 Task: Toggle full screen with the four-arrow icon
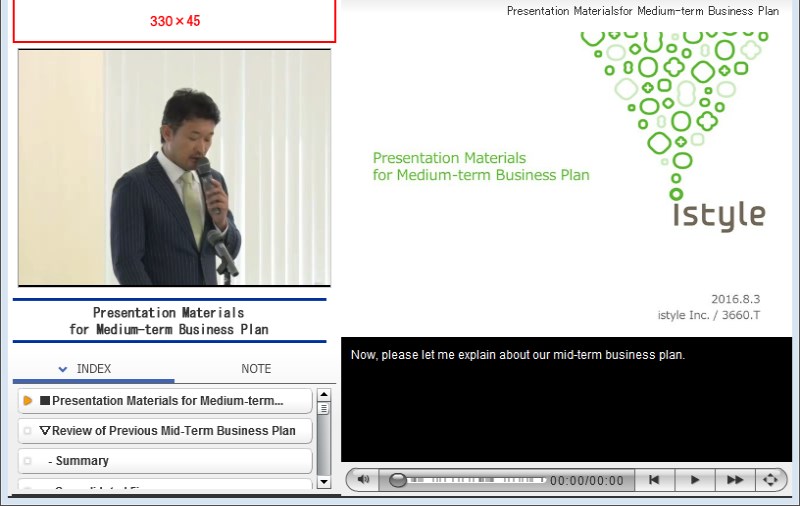770,479
